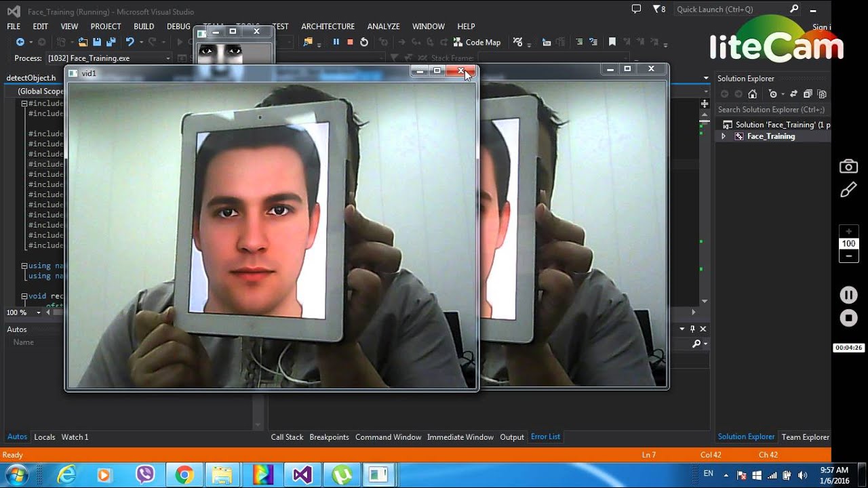Viewport: 868px width, 488px height.
Task: Open the FILE menu
Action: (14, 26)
